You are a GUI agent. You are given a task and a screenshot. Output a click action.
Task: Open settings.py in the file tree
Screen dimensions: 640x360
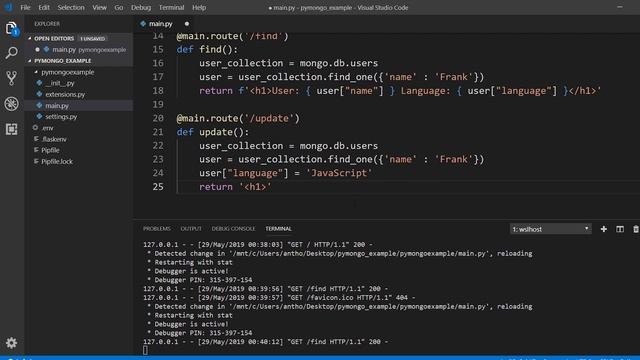tap(61, 117)
